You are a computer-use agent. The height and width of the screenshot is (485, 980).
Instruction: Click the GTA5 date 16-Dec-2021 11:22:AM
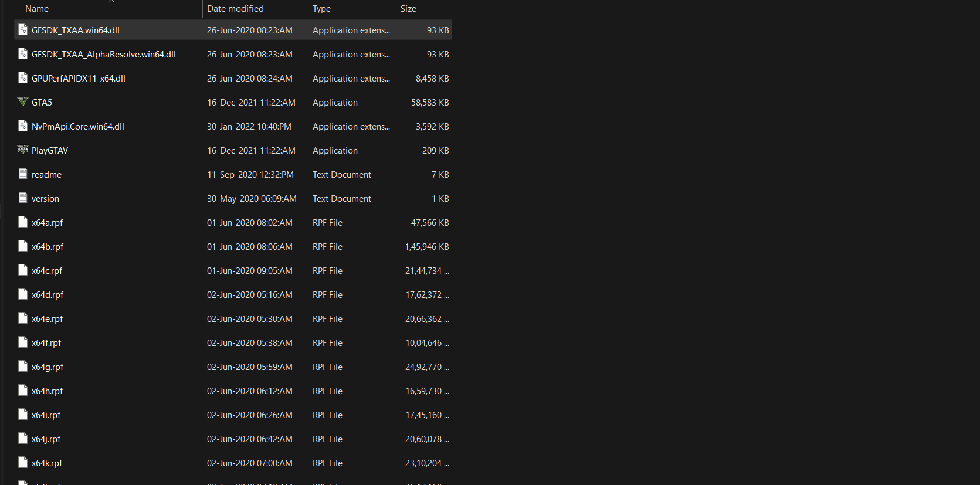point(251,103)
